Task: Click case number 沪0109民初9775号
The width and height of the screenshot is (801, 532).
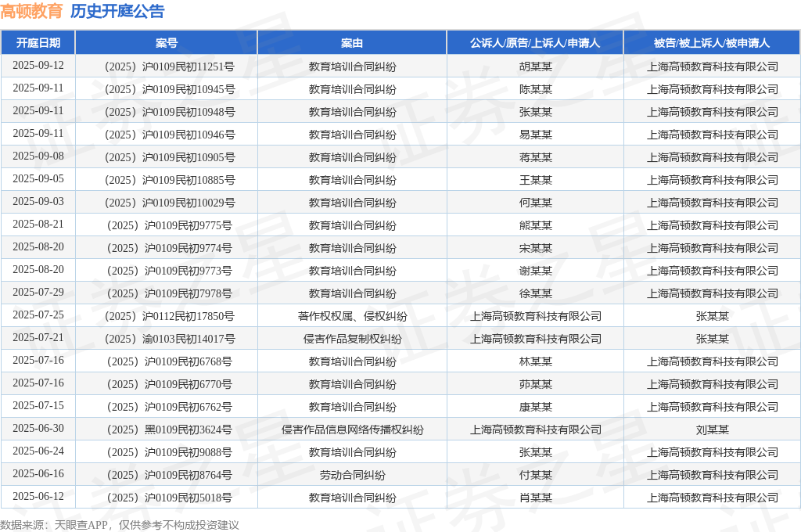Action: [189, 225]
